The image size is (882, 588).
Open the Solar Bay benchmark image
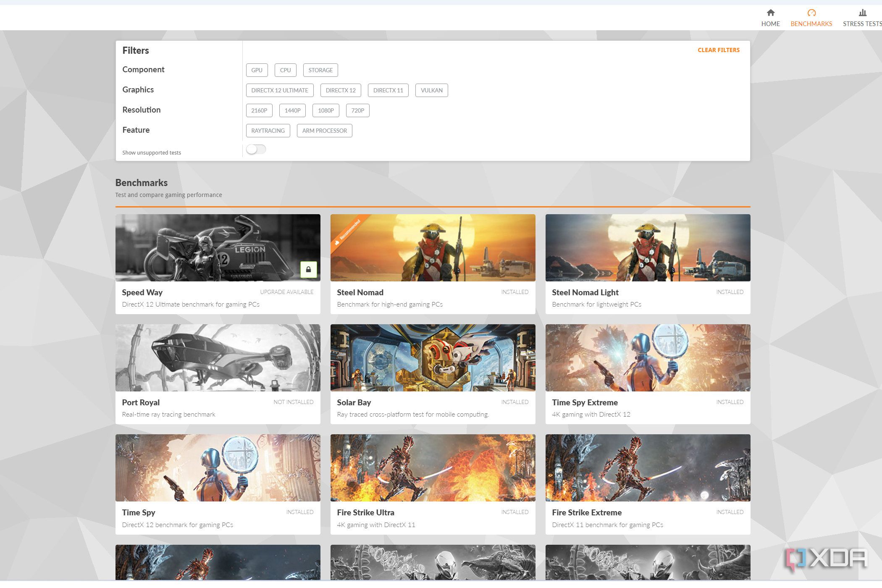433,357
